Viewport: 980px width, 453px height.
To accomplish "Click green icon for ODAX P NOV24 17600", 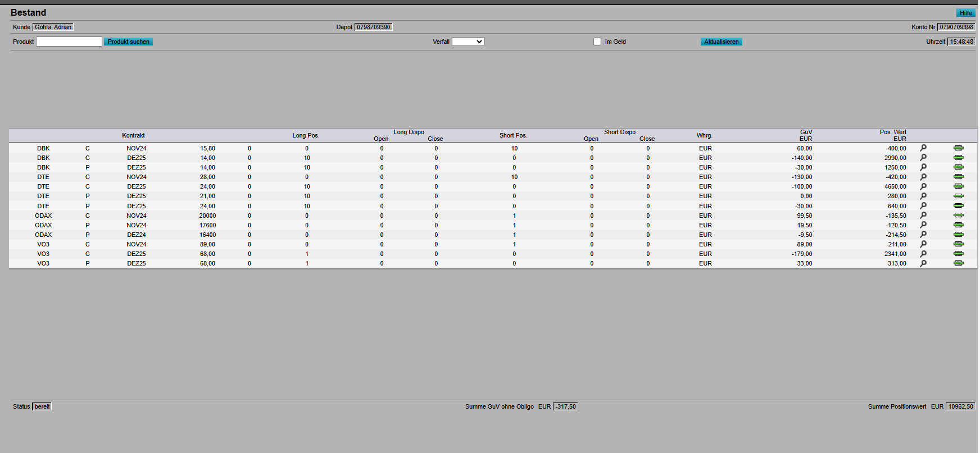I will coord(958,225).
